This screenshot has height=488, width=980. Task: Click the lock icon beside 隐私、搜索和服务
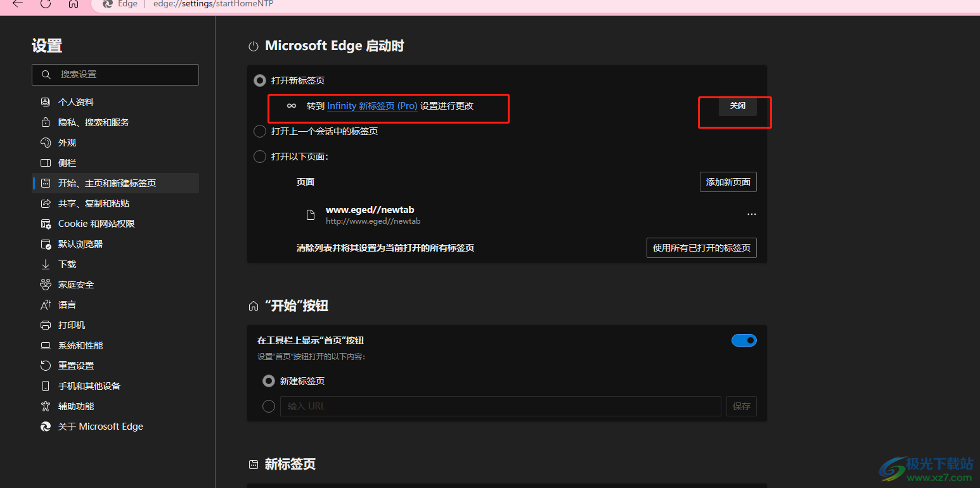[46, 122]
